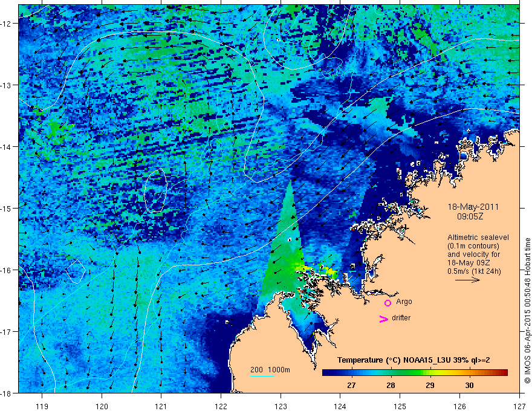Viewport: 532px width, 411px height.
Task: Click the magenta drifter arrowhead legend symbol
Action: point(384,319)
